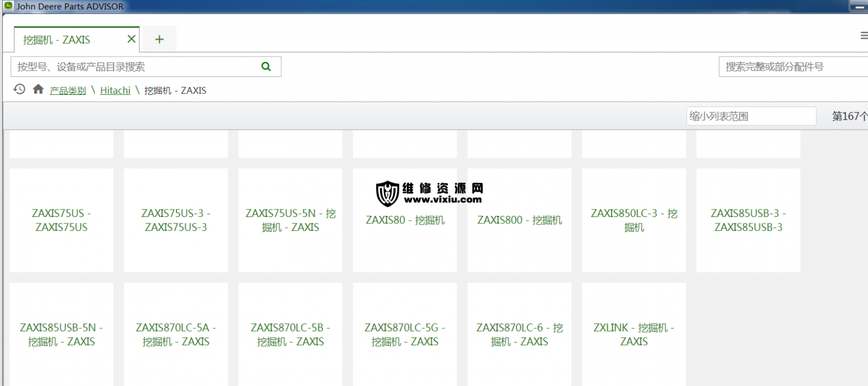
Task: Open the ZAXIS85USB-5N catalog tile
Action: coord(61,334)
